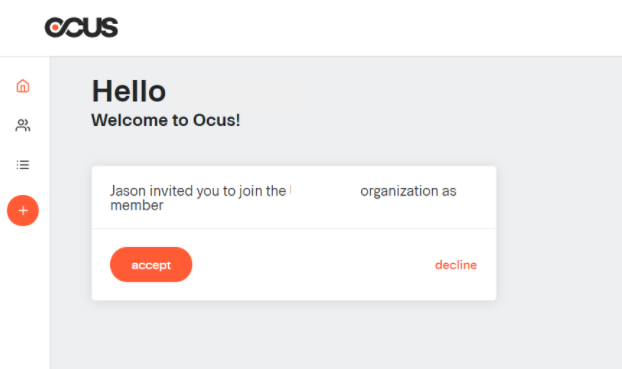
Task: Click the red dot inside the Ocus logo
Action: 55,27
